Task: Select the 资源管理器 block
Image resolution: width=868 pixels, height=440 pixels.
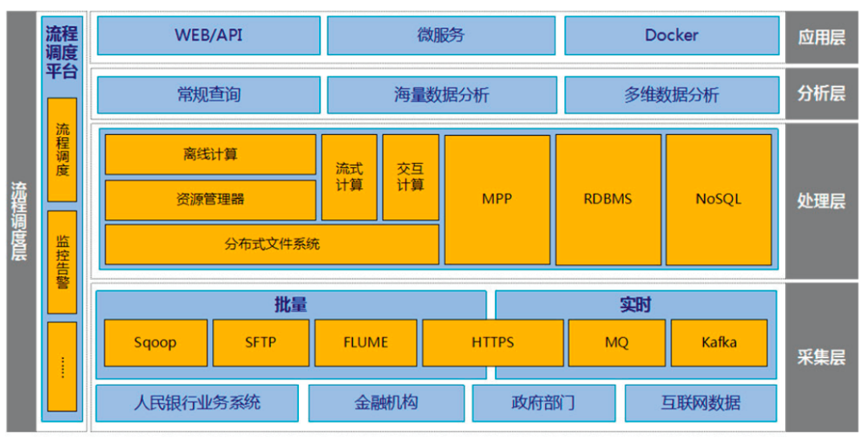Action: coord(210,199)
